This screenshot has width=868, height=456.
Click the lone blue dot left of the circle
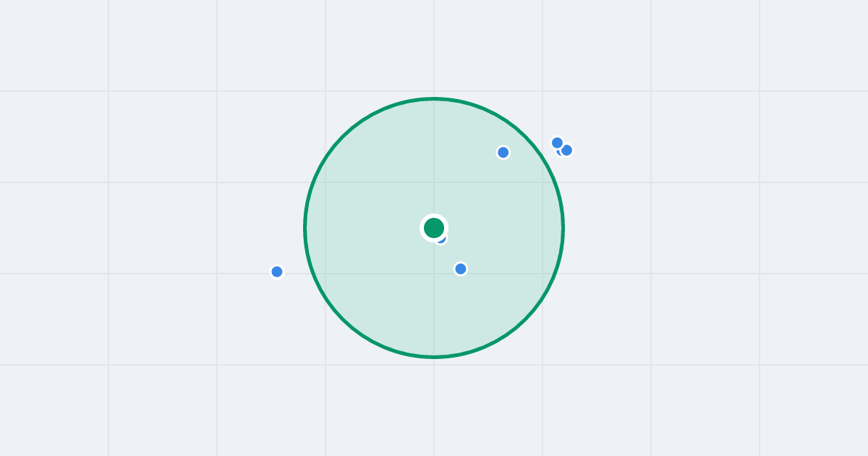coord(277,271)
